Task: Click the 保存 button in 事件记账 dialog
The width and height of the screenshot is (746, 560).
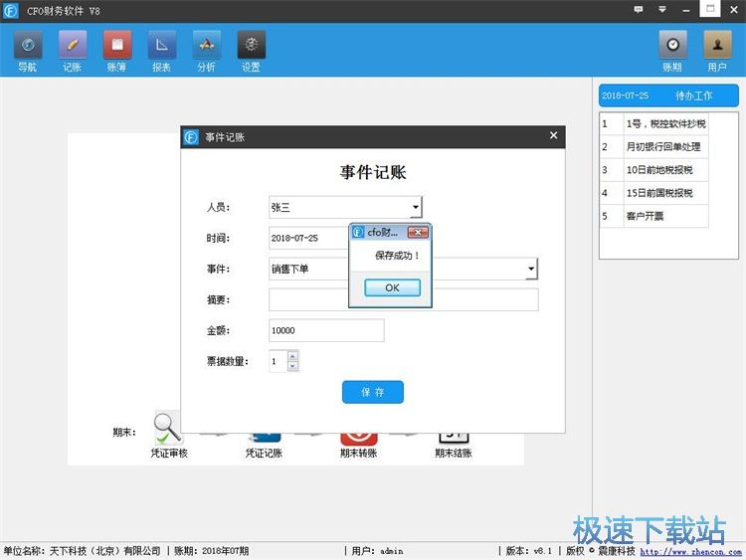Action: (x=373, y=392)
